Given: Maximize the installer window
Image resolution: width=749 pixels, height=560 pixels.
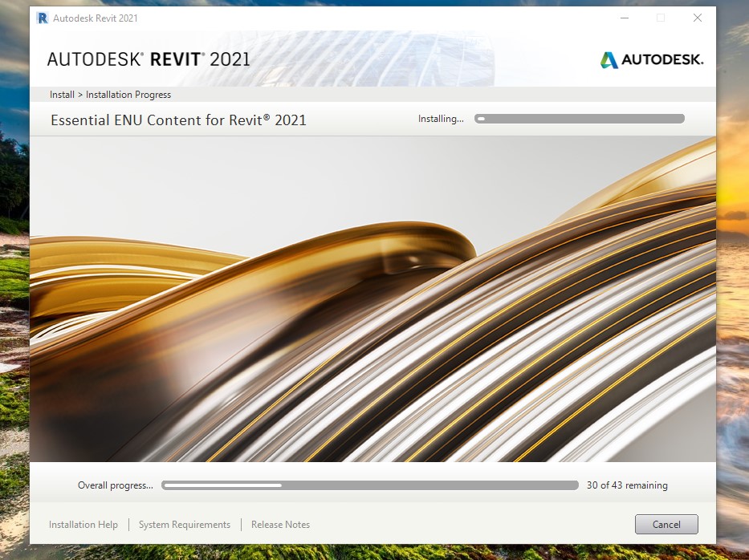Looking at the screenshot, I should coord(660,17).
